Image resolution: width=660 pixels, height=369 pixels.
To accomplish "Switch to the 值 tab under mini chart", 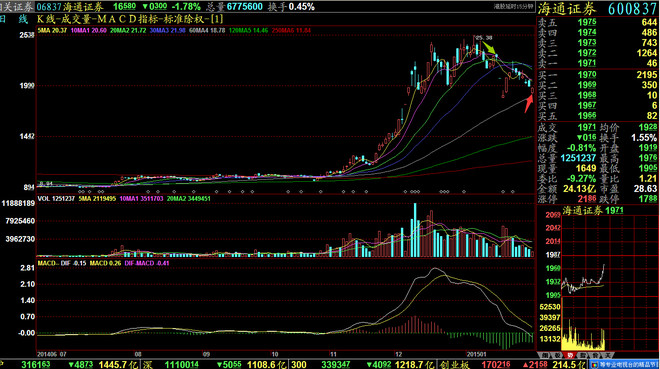I will 596,356.
